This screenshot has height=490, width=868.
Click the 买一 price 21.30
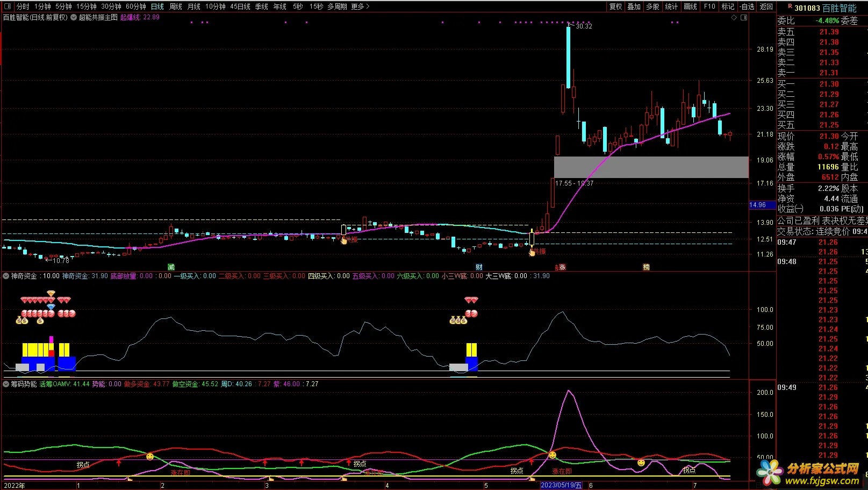(x=829, y=84)
